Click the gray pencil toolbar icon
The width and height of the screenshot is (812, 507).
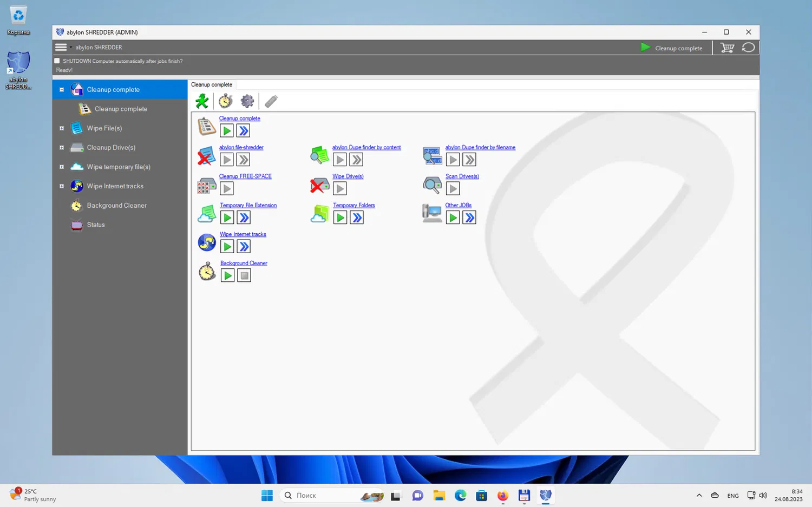271,101
